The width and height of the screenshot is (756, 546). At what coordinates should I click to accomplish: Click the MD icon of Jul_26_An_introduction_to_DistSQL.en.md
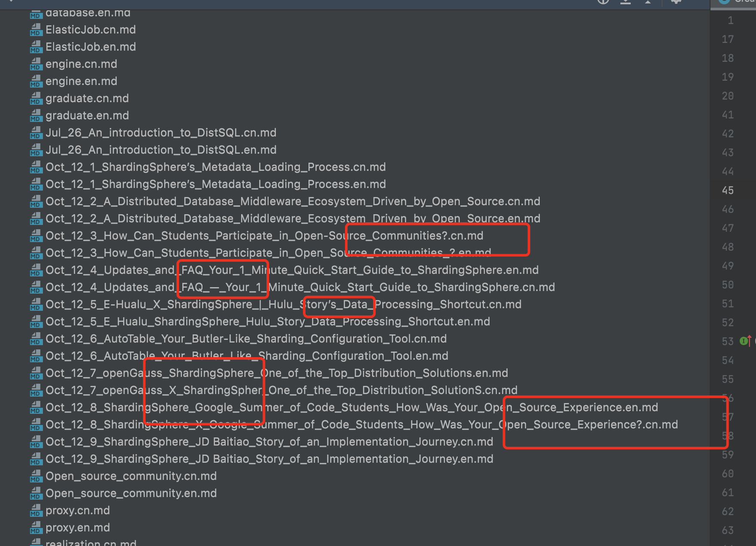36,150
